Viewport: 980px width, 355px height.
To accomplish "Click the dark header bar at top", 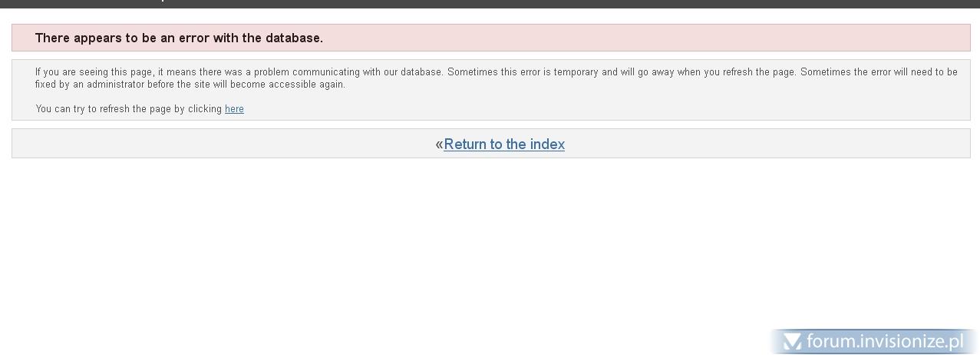I will pyautogui.click(x=490, y=4).
